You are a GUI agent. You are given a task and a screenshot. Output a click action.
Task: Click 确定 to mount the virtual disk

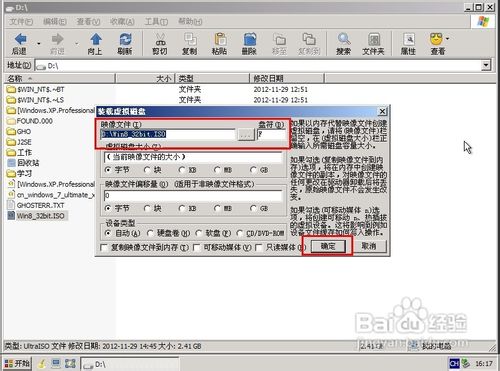pyautogui.click(x=328, y=246)
